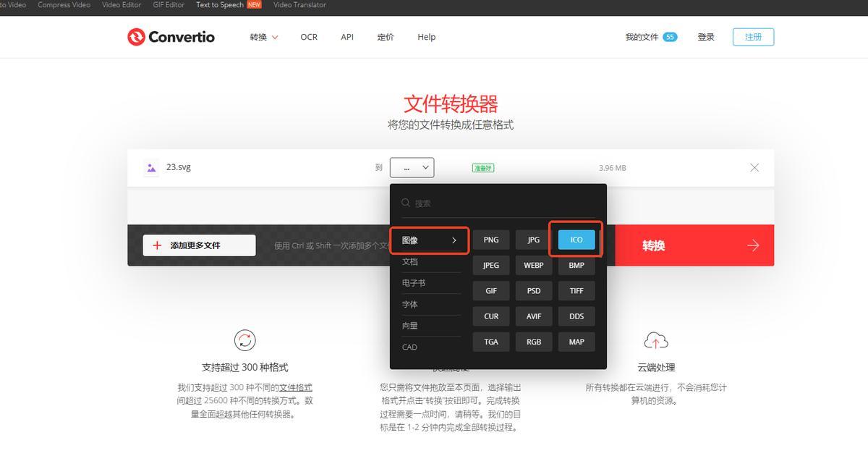Click the arrow icon on red convert button

pyautogui.click(x=753, y=245)
